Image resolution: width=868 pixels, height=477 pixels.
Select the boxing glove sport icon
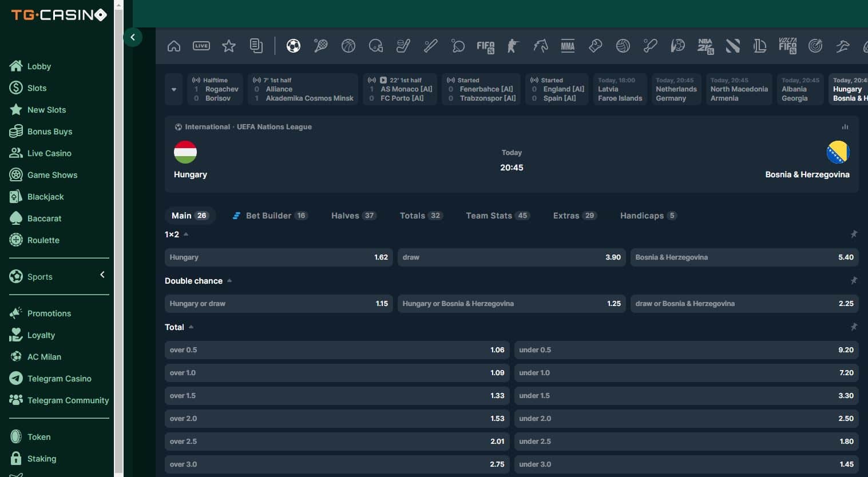click(596, 46)
